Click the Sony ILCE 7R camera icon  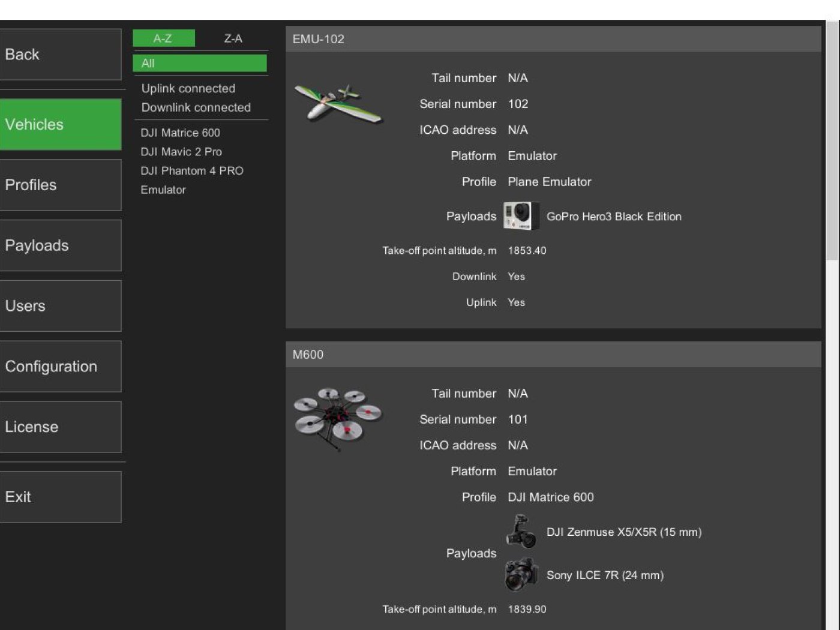pyautogui.click(x=521, y=575)
